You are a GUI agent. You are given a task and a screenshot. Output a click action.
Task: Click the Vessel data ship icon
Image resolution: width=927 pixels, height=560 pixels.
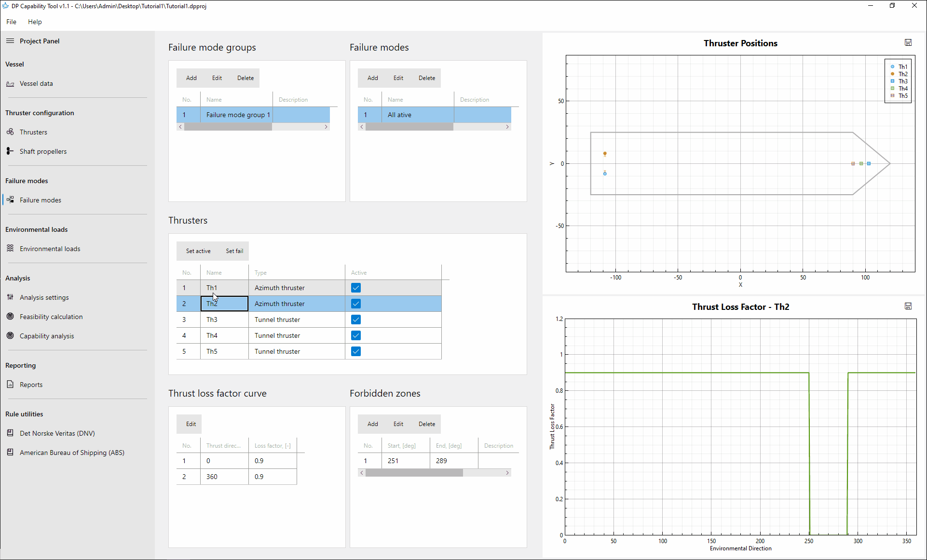pyautogui.click(x=10, y=84)
